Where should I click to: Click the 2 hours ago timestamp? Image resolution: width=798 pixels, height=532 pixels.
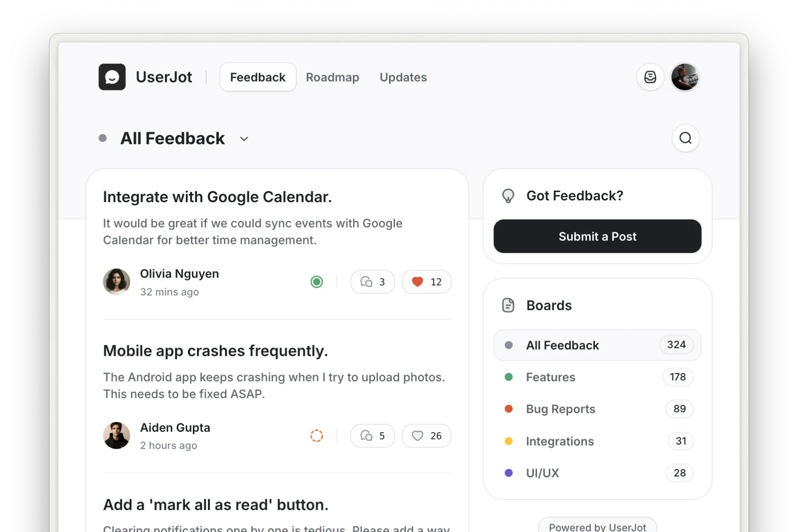[x=168, y=446]
